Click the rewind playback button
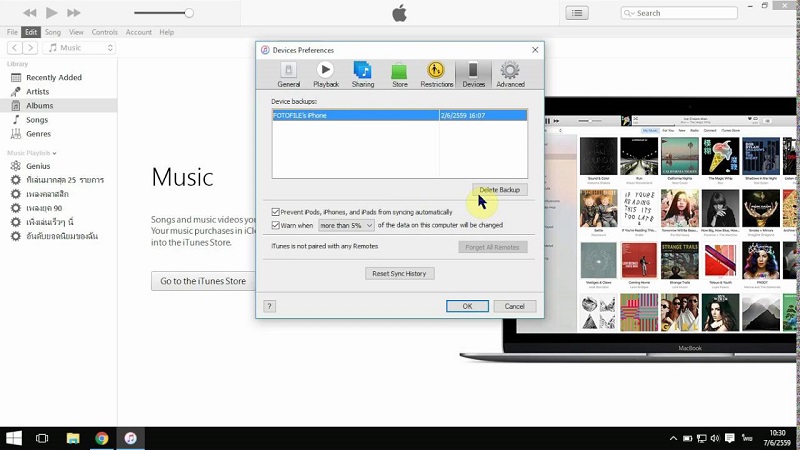800x450 pixels. tap(30, 13)
